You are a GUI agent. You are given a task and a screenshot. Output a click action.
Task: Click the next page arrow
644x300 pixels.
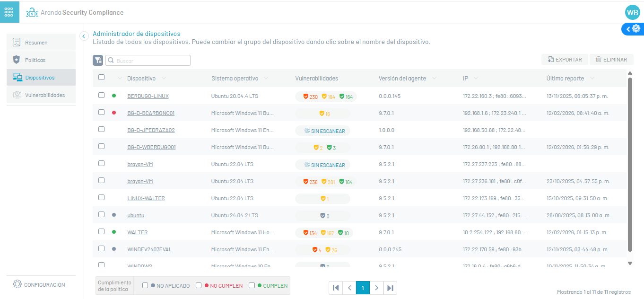click(x=376, y=288)
